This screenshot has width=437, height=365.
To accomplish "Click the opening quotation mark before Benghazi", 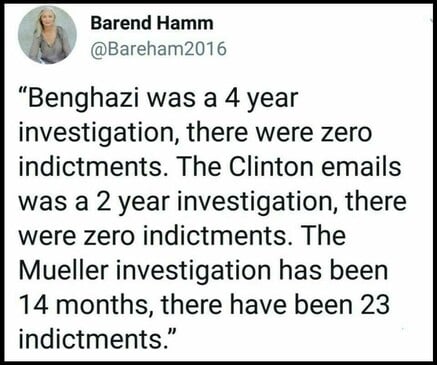I will click(23, 92).
